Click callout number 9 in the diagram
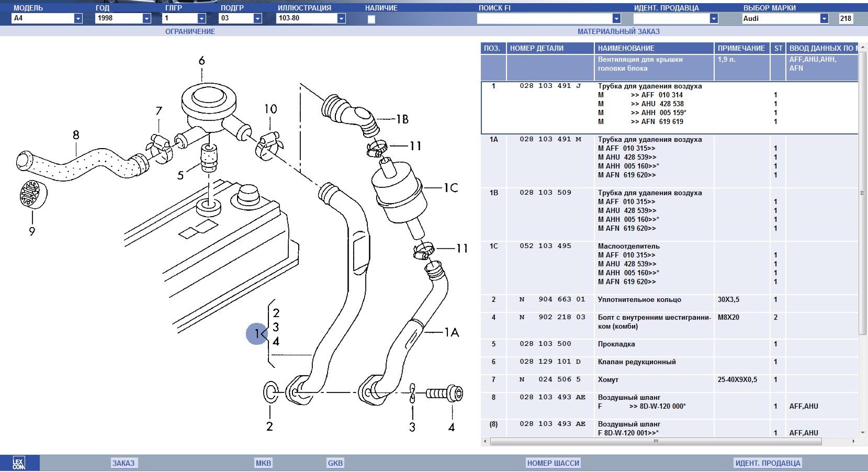The width and height of the screenshot is (868, 472). 32,231
